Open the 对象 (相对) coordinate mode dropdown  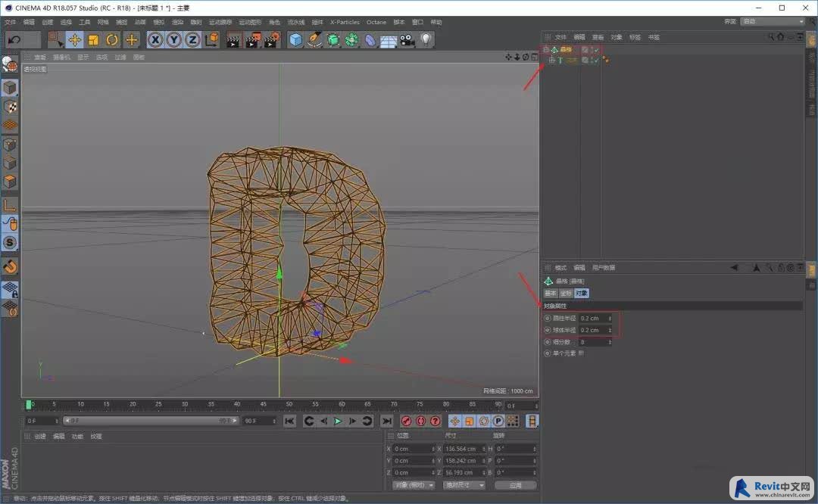(414, 485)
